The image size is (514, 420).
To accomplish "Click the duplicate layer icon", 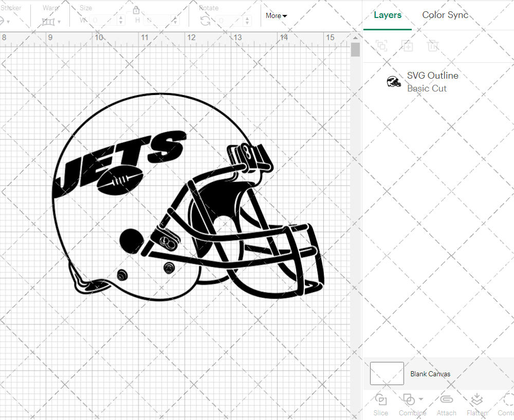I will [407, 46].
